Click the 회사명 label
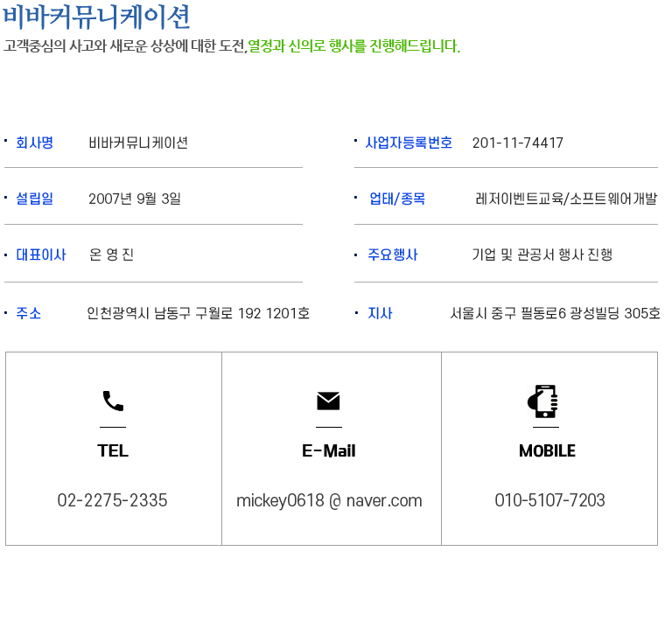This screenshot has width=672, height=621. pos(35,143)
